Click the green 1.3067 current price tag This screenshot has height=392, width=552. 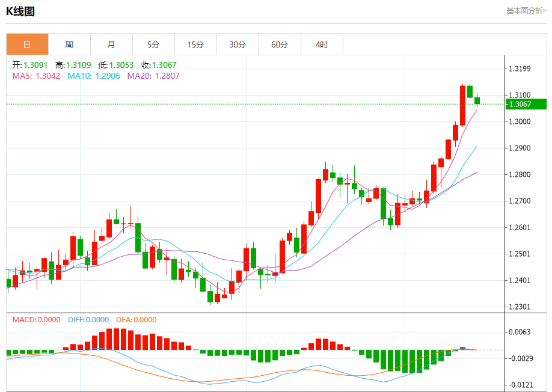tap(526, 104)
